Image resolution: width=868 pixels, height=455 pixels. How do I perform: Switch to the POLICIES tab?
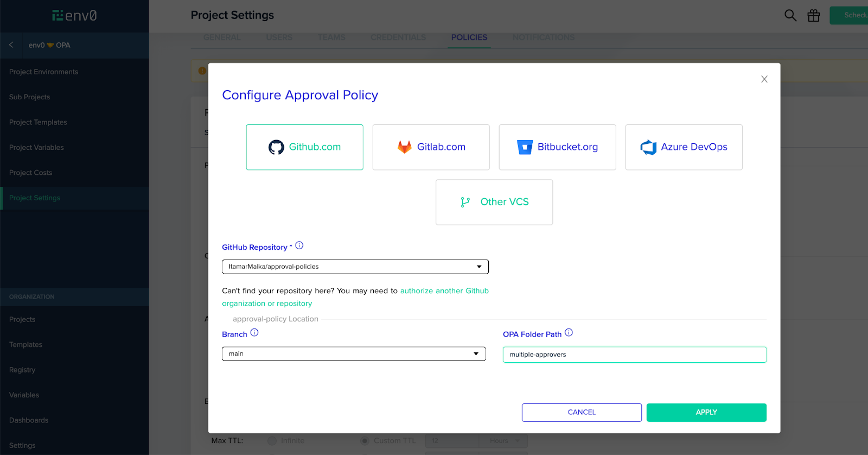pos(469,37)
